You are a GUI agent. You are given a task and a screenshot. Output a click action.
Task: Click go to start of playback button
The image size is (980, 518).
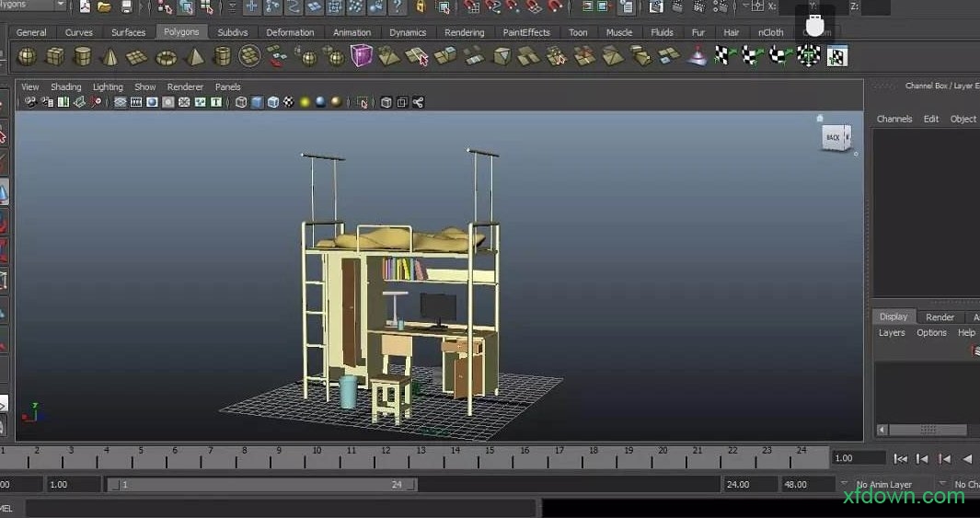(x=901, y=458)
